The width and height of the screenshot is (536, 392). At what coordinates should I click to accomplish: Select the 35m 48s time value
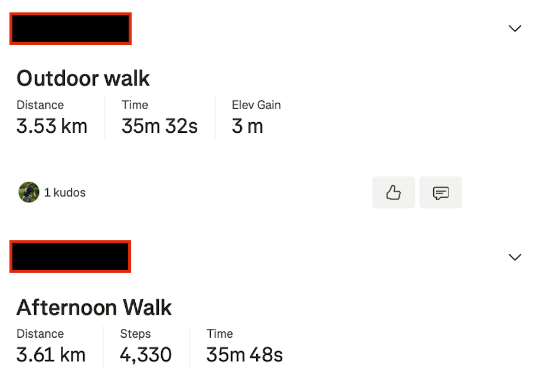coord(244,355)
